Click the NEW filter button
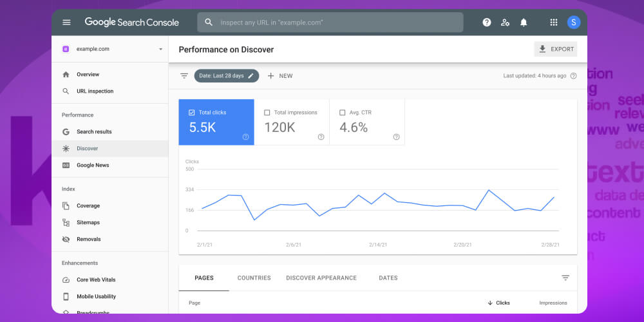 pos(280,76)
